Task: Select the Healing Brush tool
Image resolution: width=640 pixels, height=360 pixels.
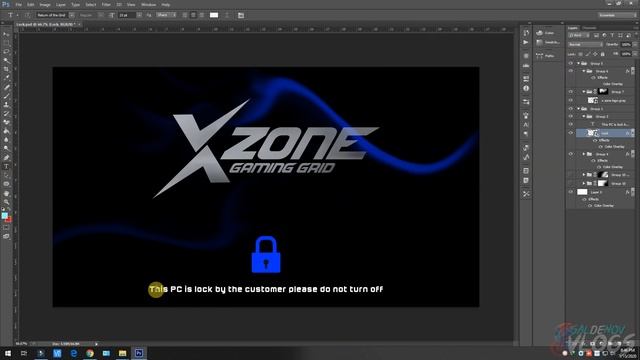Action: 7,87
